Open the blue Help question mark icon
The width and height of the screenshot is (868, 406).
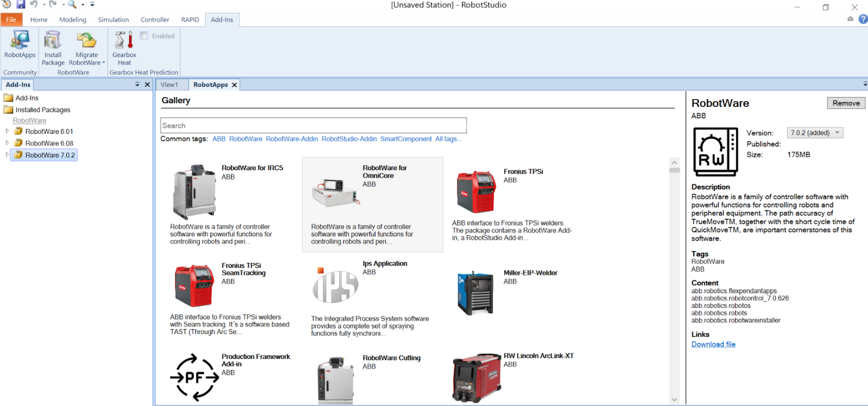point(863,19)
